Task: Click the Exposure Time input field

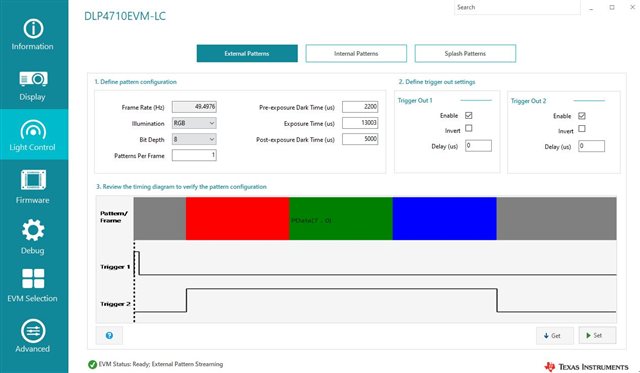Action: [x=360, y=123]
